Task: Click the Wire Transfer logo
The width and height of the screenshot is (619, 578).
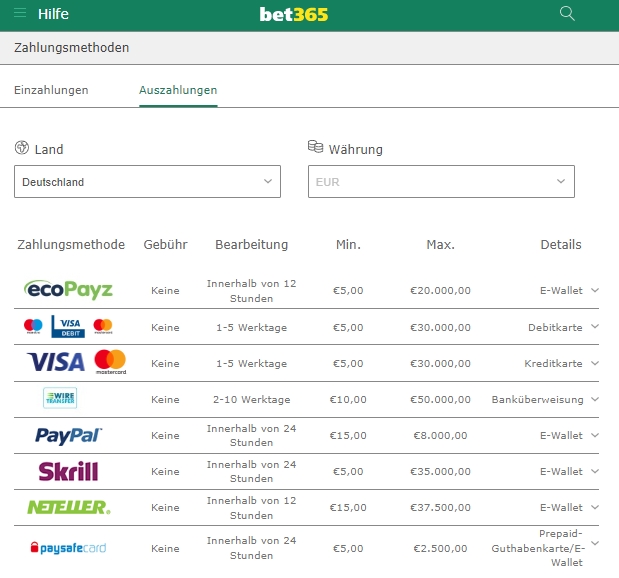Action: coord(60,398)
